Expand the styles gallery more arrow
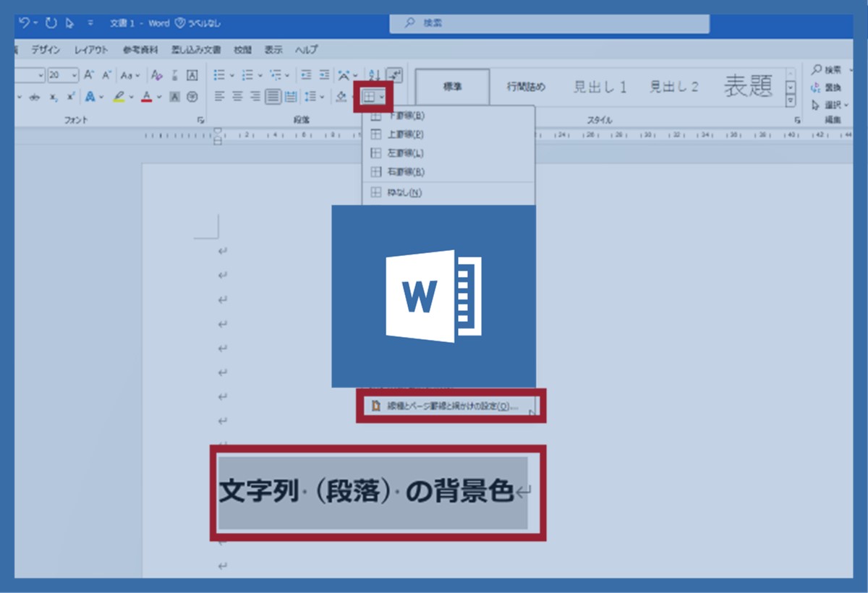 click(791, 101)
